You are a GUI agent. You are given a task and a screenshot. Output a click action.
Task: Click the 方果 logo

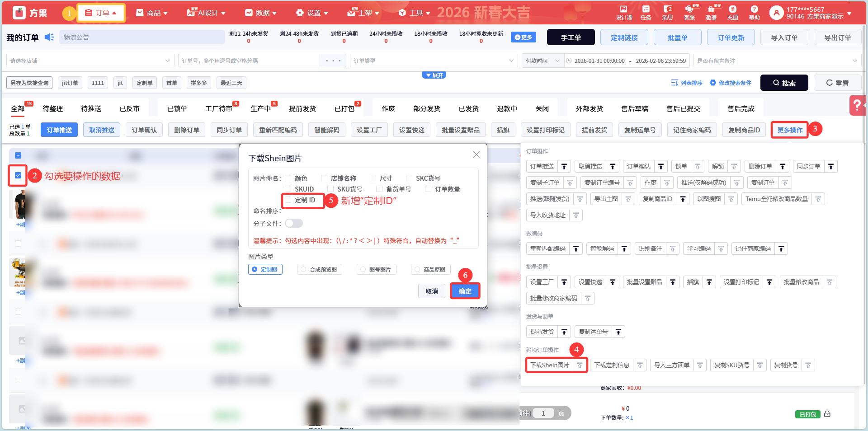(30, 13)
